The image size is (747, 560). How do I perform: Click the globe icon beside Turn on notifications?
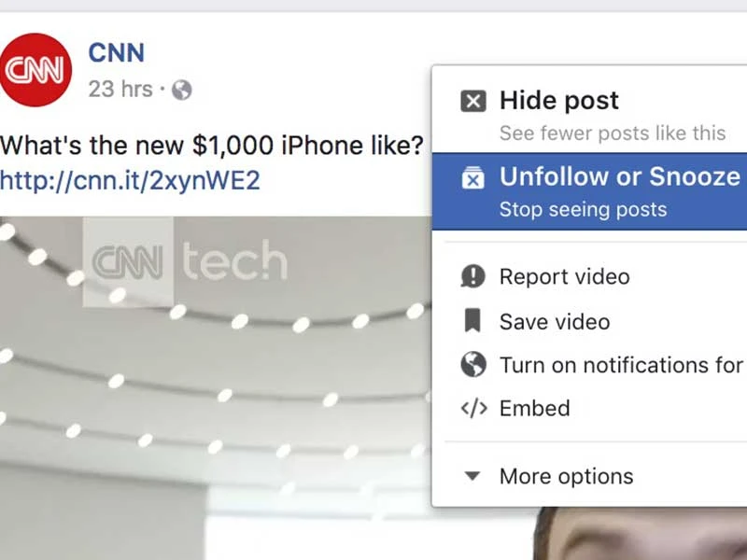pos(473,365)
